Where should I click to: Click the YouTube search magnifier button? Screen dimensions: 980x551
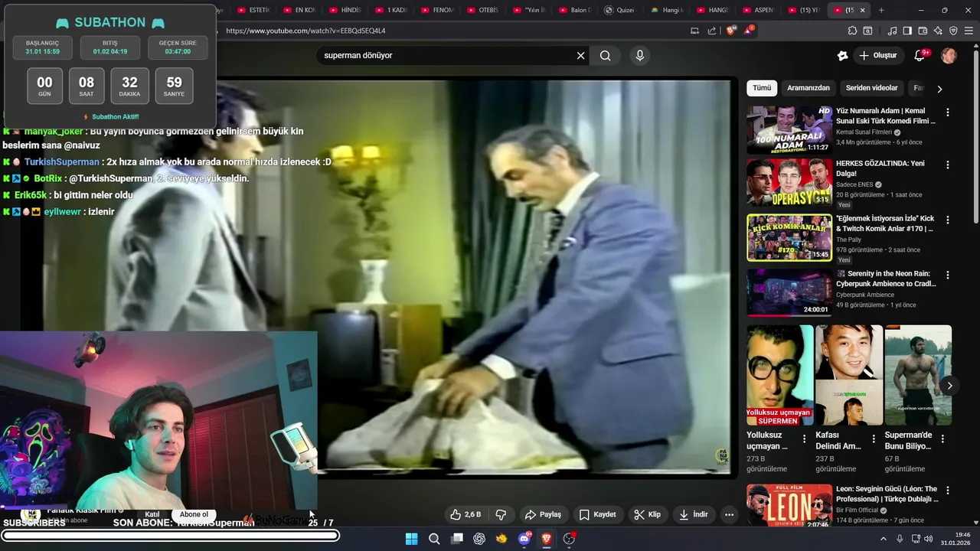(606, 56)
